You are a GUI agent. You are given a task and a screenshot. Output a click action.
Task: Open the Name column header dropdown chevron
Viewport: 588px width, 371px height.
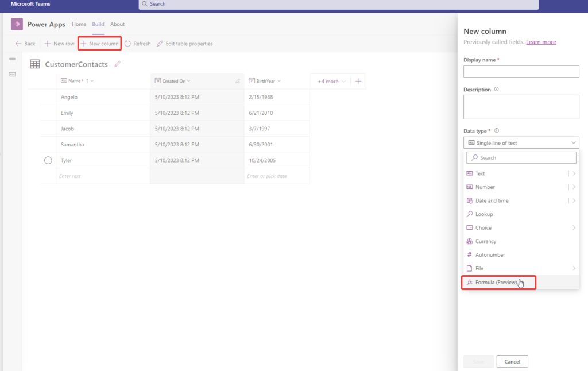coord(92,80)
